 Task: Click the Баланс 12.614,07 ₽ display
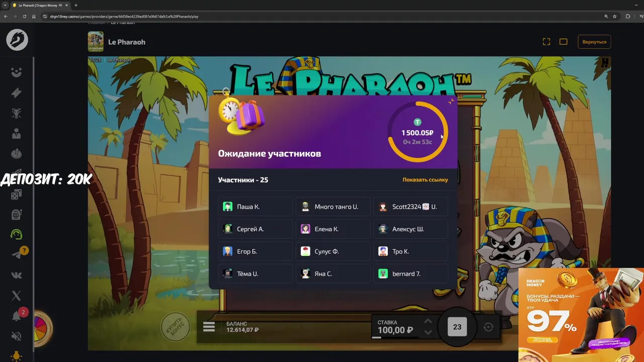pyautogui.click(x=243, y=327)
